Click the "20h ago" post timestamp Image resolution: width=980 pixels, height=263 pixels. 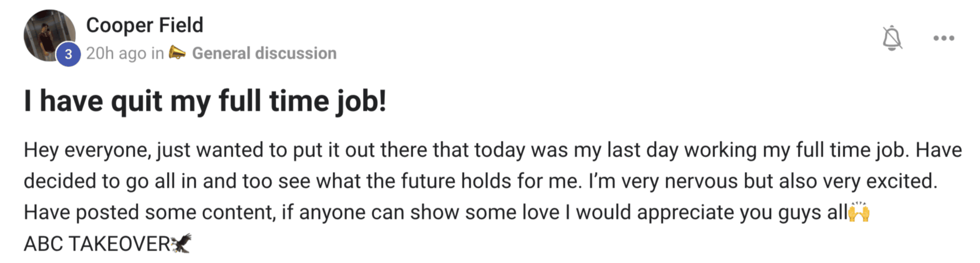116,54
